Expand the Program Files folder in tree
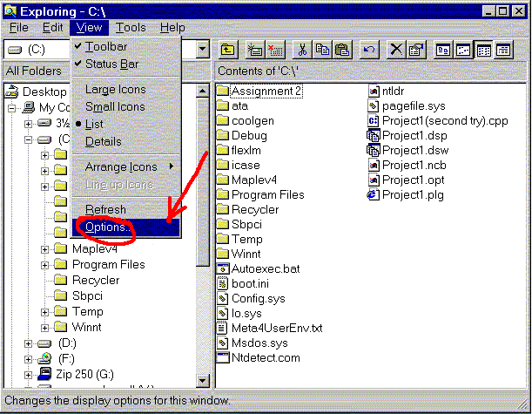This screenshot has height=414, width=532. pyautogui.click(x=44, y=265)
